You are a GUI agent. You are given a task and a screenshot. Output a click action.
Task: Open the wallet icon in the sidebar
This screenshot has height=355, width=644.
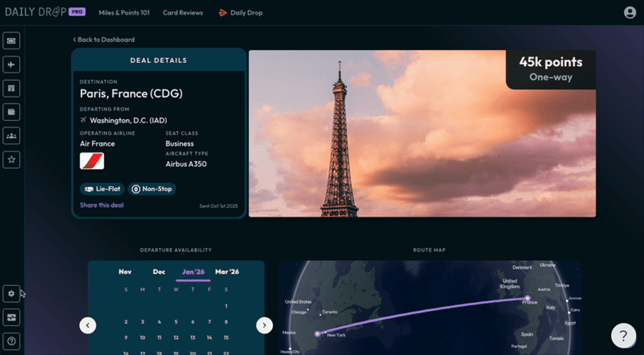(11, 112)
